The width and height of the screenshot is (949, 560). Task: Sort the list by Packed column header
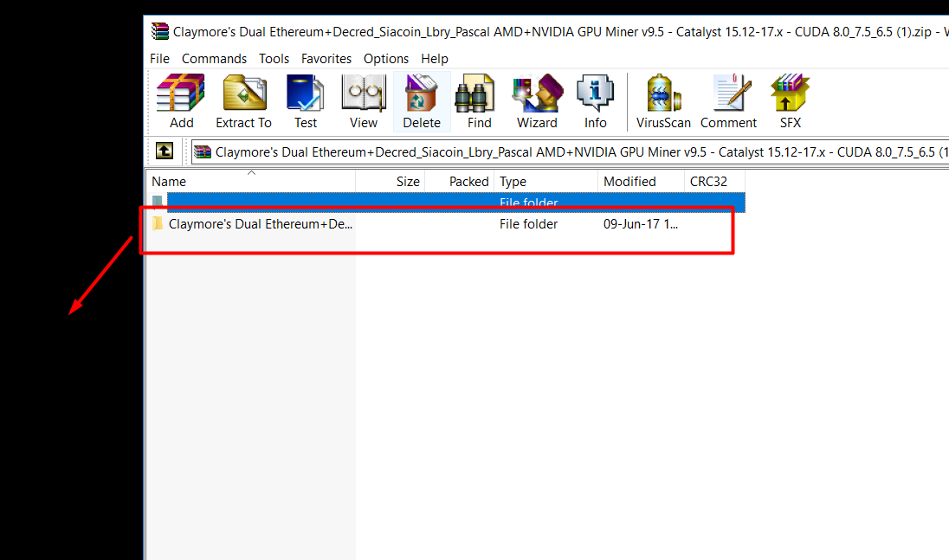(x=460, y=182)
